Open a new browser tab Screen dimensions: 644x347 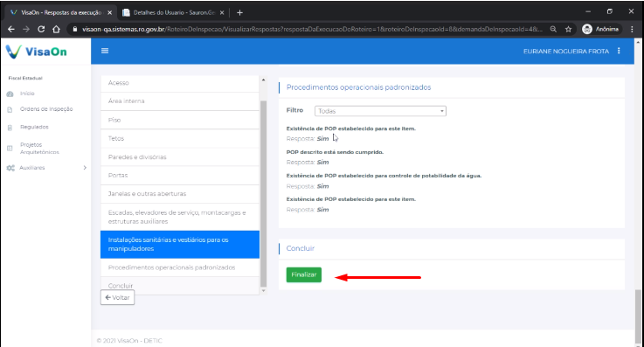239,13
